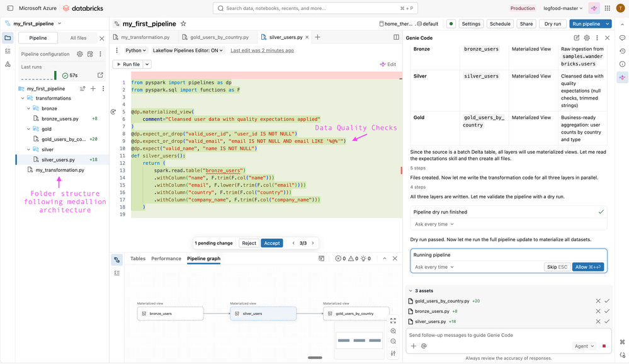
Task: Open Genie Code kebab menu
Action: click(597, 38)
